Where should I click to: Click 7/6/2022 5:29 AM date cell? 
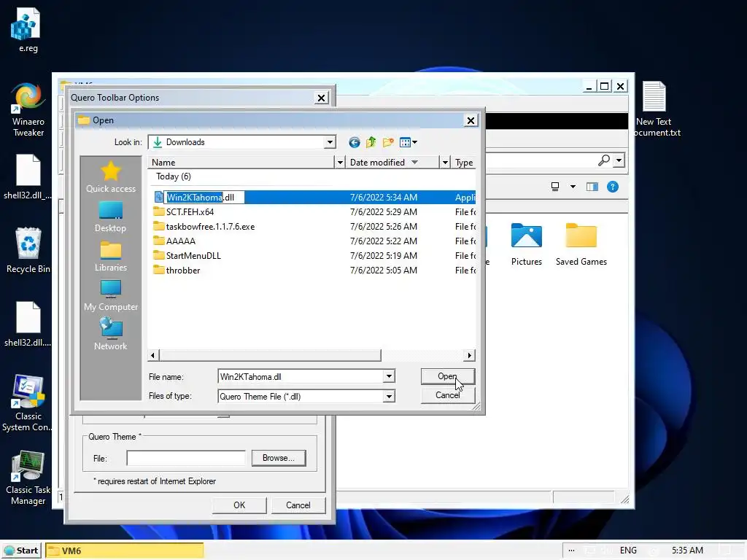pyautogui.click(x=384, y=212)
